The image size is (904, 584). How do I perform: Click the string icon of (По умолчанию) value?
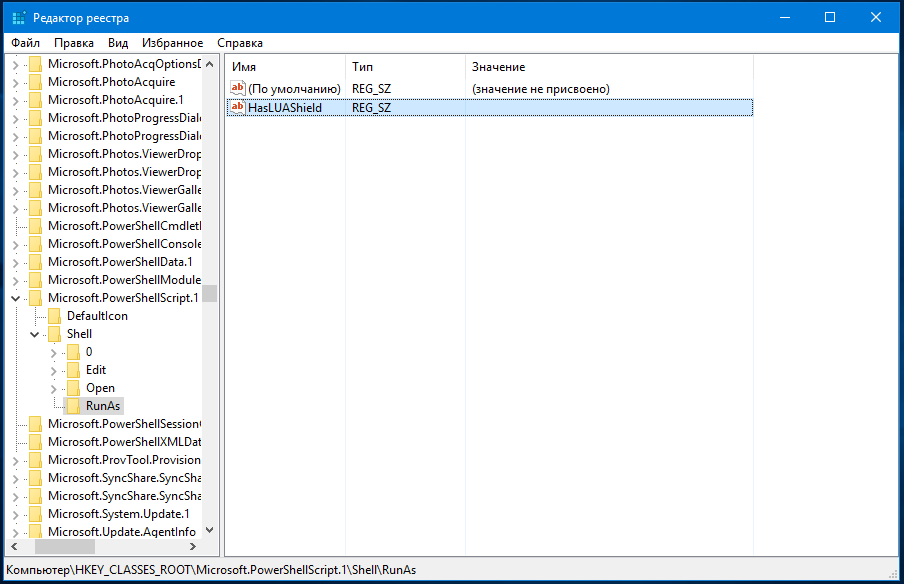tap(238, 88)
